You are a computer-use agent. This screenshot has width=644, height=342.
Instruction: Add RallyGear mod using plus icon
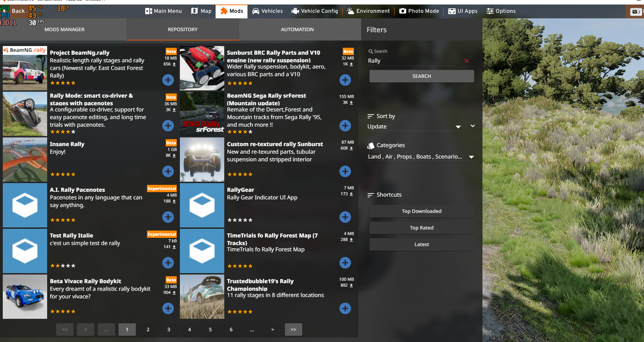pos(345,217)
